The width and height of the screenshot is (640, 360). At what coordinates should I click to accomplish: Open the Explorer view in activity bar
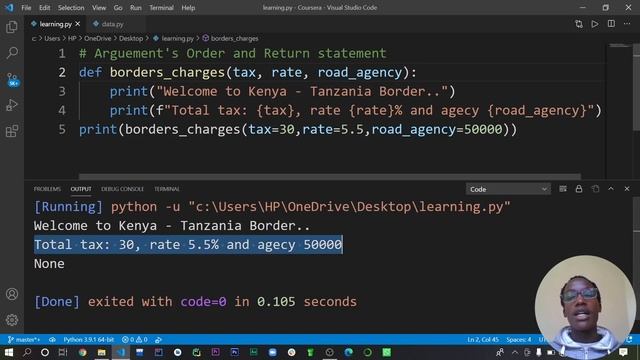[12, 27]
